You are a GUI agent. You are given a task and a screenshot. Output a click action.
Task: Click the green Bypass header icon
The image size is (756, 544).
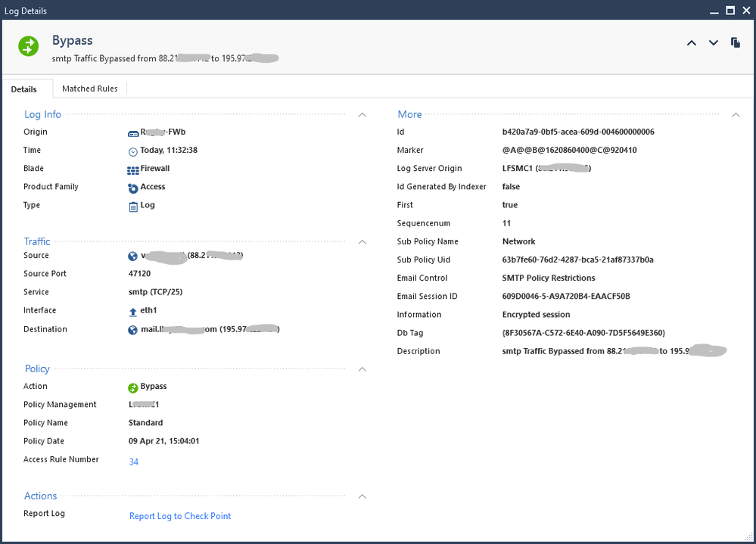(29, 45)
